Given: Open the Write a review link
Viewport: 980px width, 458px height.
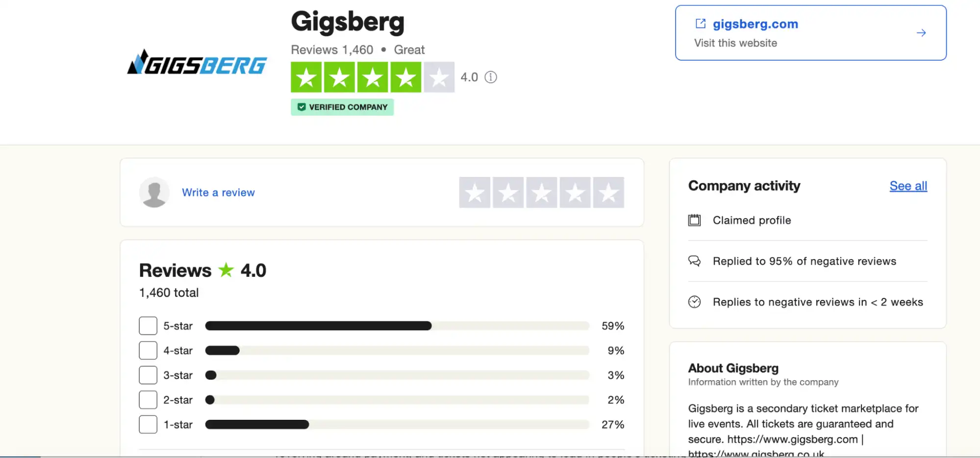Looking at the screenshot, I should tap(218, 192).
